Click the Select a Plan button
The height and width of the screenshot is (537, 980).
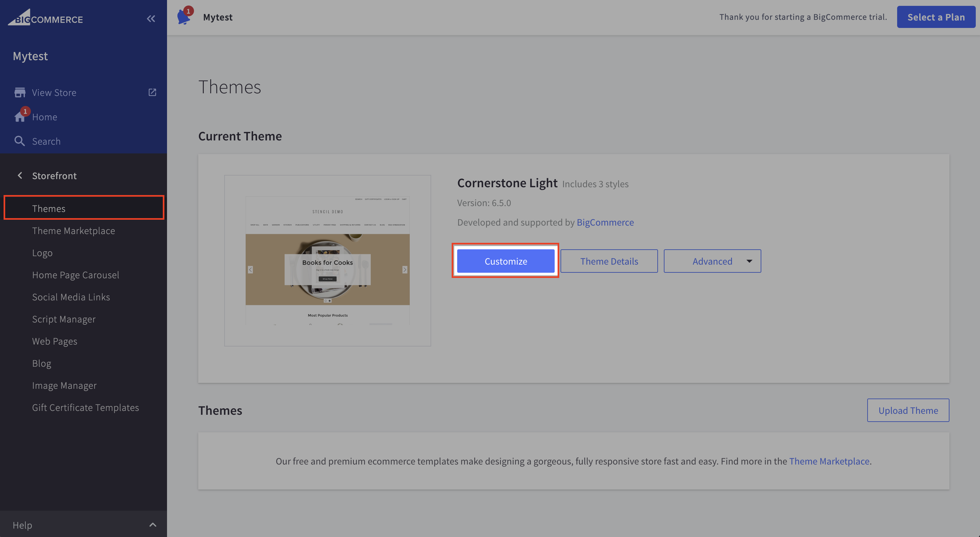[935, 17]
